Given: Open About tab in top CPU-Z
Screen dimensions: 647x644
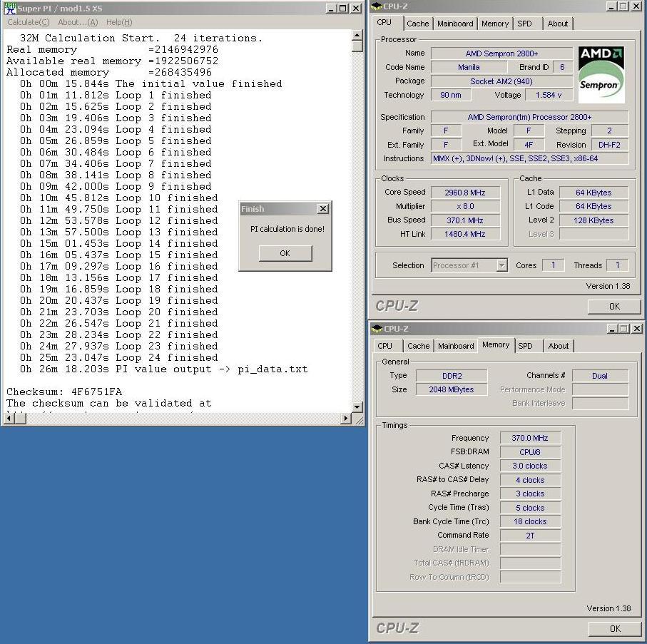Looking at the screenshot, I should tap(557, 24).
